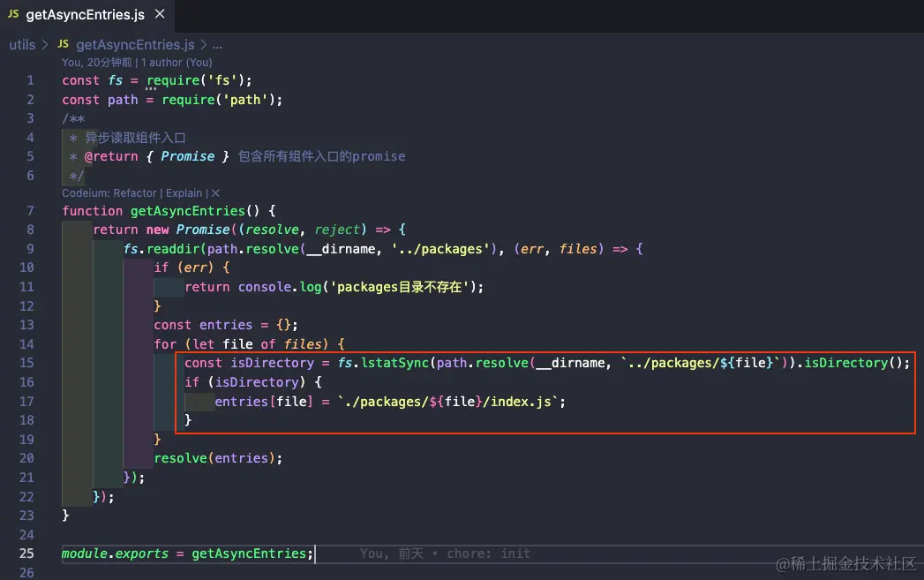
Task: Expand the chevron after utils breadcrumb
Action: point(45,45)
